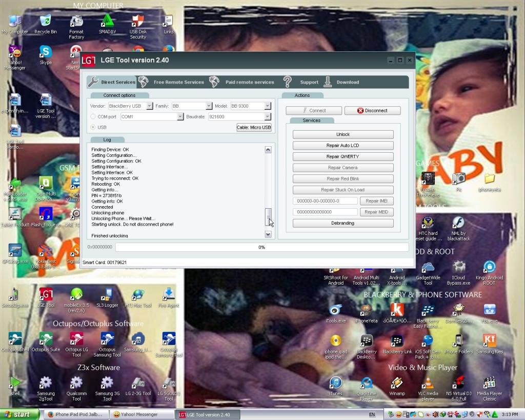Launch Octoplus Suite desktop icon
525x420 pixels.
46,342
